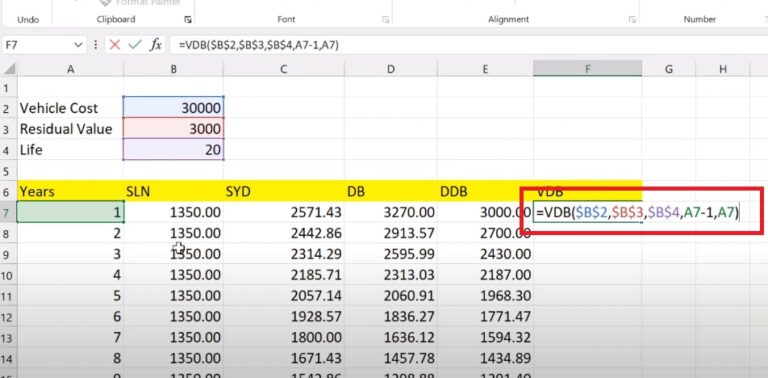Click the Vehicle Cost label cell
The image size is (768, 378).
[71, 108]
